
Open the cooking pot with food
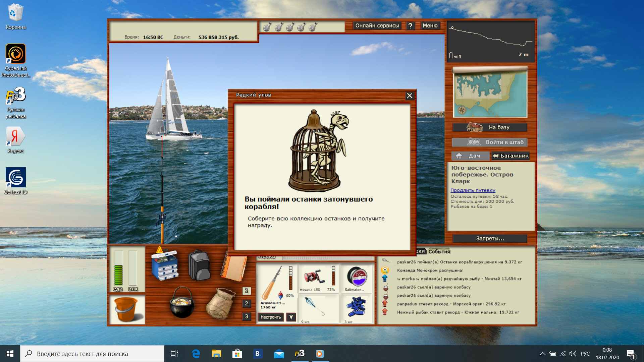(x=182, y=303)
